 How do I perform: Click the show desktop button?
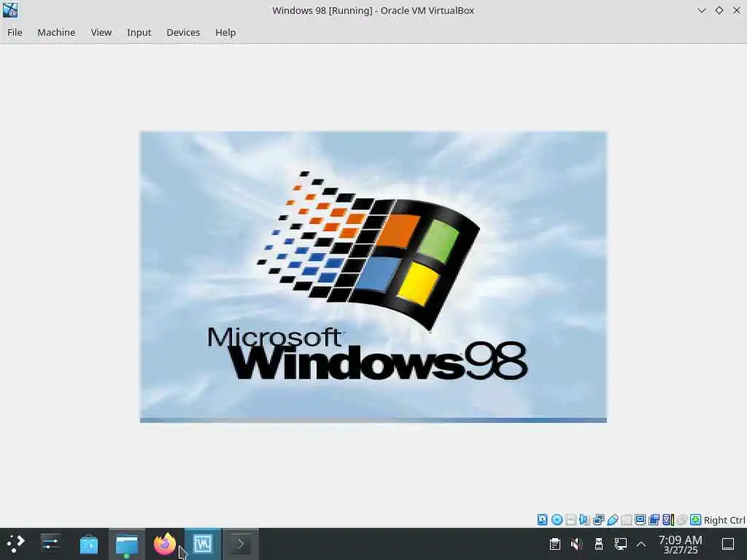(x=728, y=544)
